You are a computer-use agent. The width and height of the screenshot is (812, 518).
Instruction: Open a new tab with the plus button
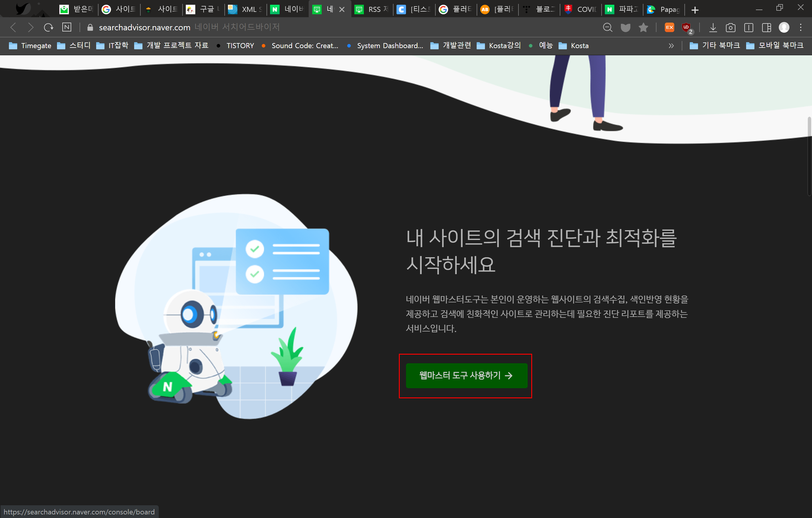click(x=695, y=10)
